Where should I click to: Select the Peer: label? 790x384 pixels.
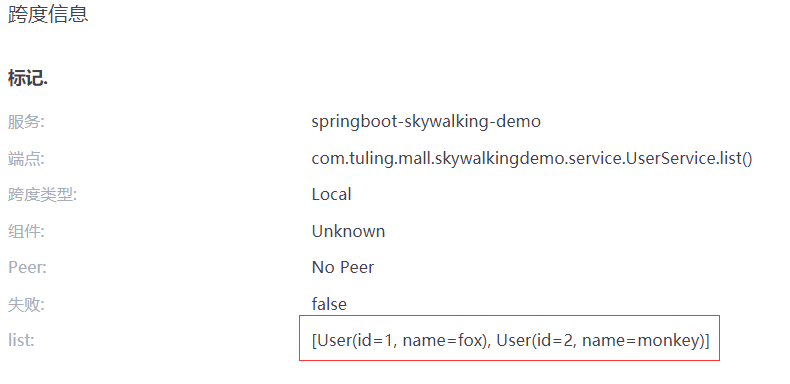tap(27, 268)
